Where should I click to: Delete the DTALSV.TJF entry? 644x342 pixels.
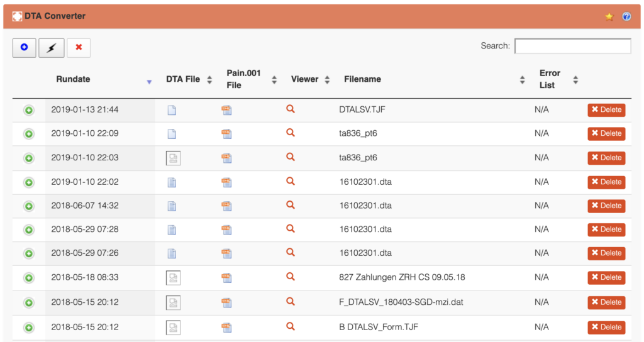click(x=606, y=110)
